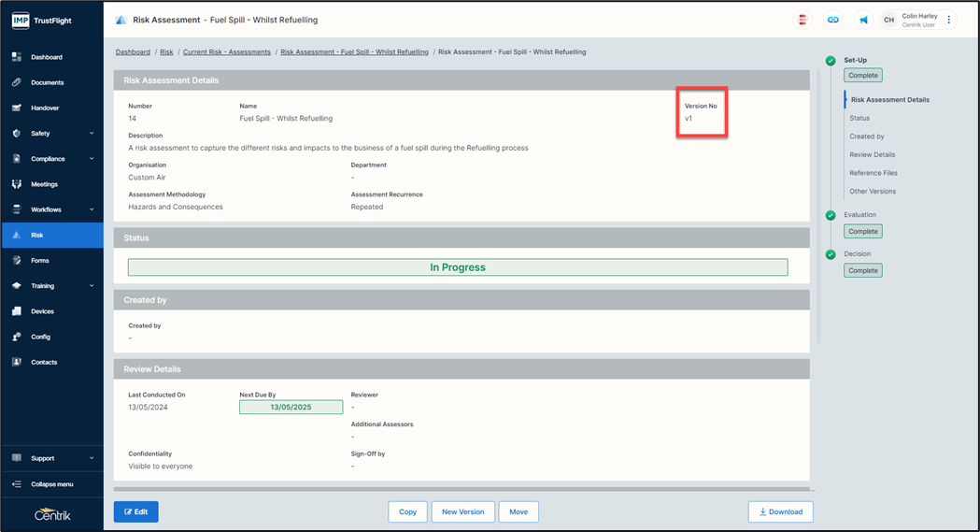Click the Handover icon in sidebar

[17, 108]
